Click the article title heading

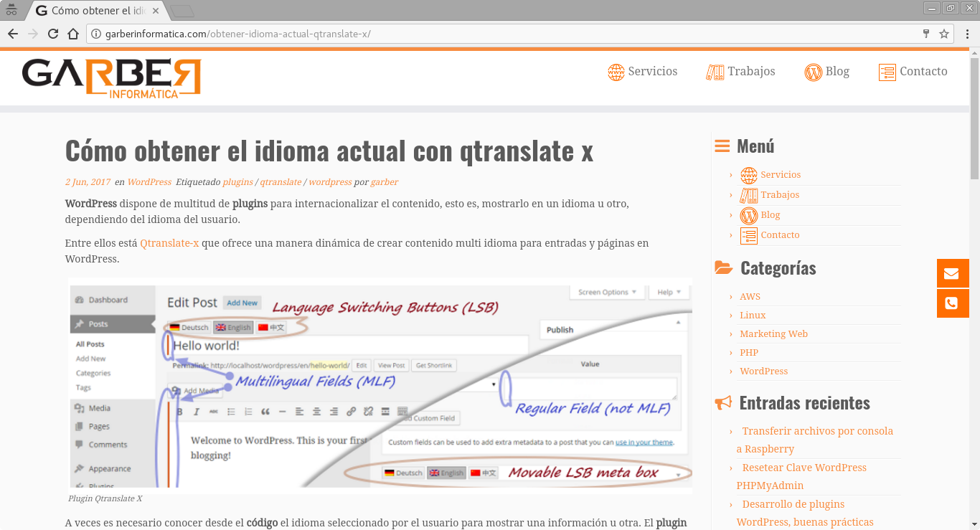tap(329, 151)
